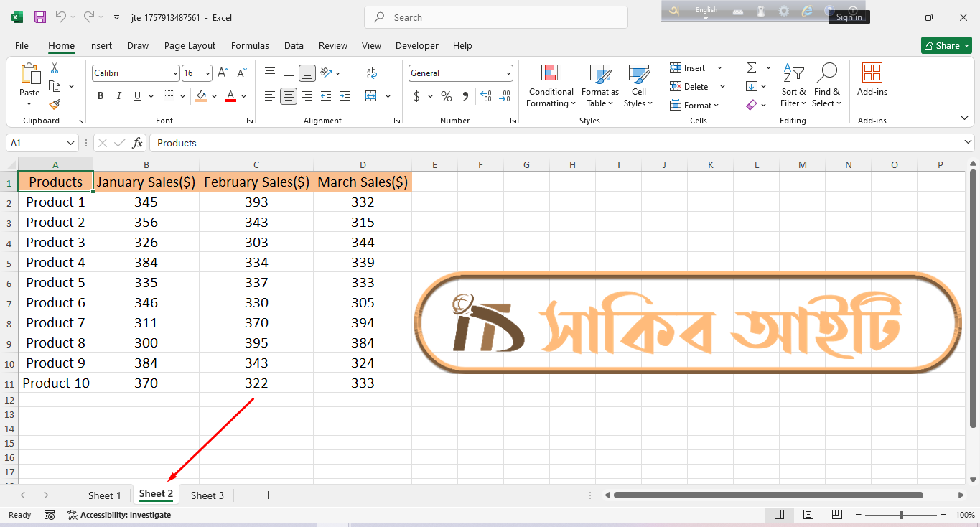
Task: Toggle Wrap Text for the cell
Action: click(372, 73)
